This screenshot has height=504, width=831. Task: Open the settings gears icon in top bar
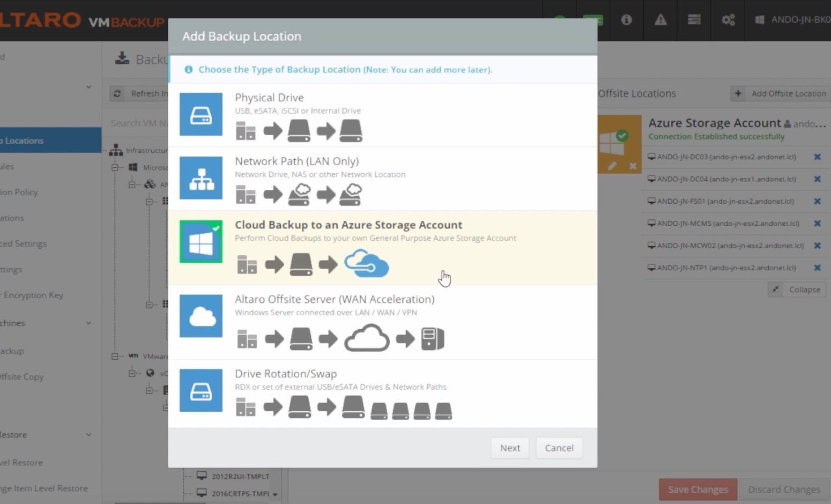[x=728, y=20]
